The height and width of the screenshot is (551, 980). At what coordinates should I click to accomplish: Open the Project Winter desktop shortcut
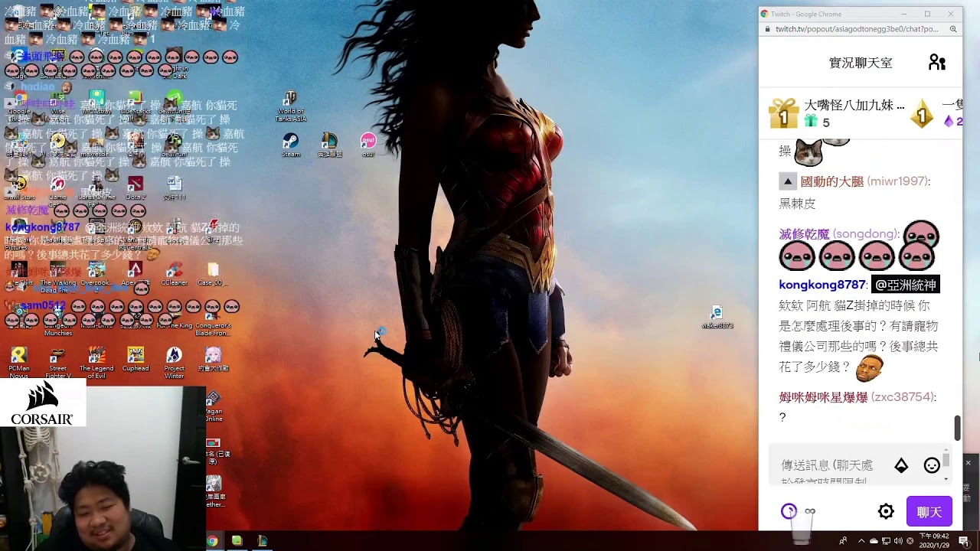[175, 363]
